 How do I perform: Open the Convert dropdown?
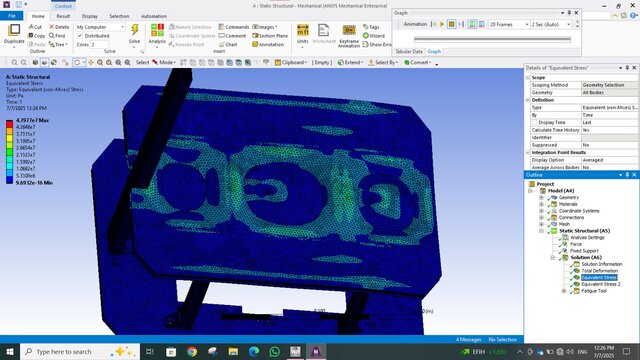[418, 62]
